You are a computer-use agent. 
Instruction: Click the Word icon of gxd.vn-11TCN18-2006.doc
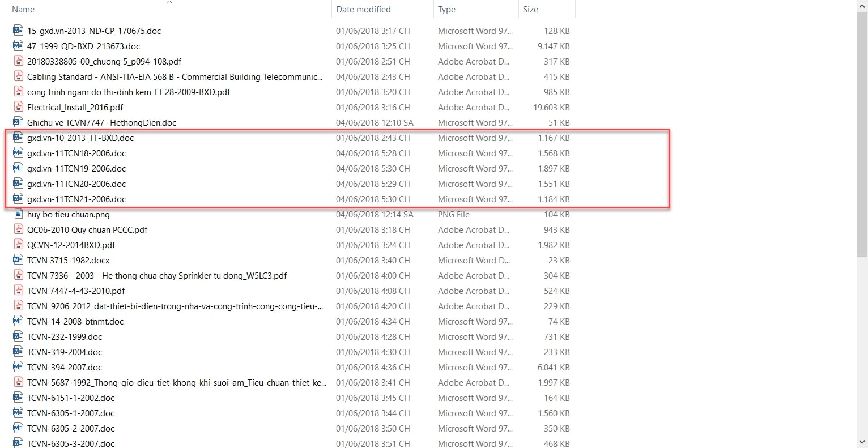coord(18,153)
